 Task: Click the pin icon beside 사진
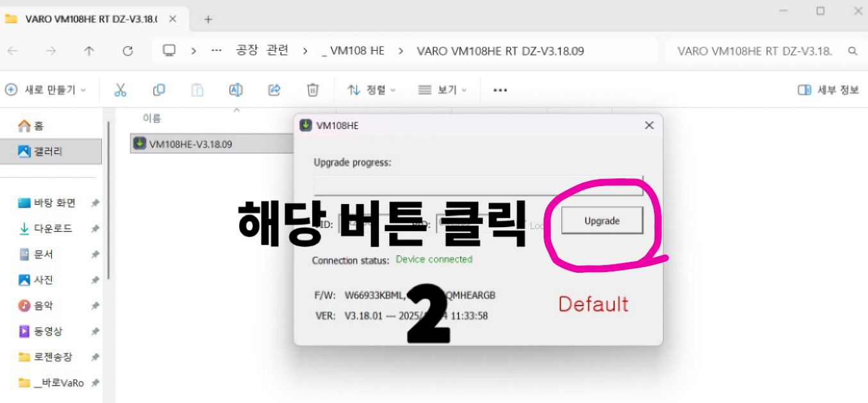95,280
